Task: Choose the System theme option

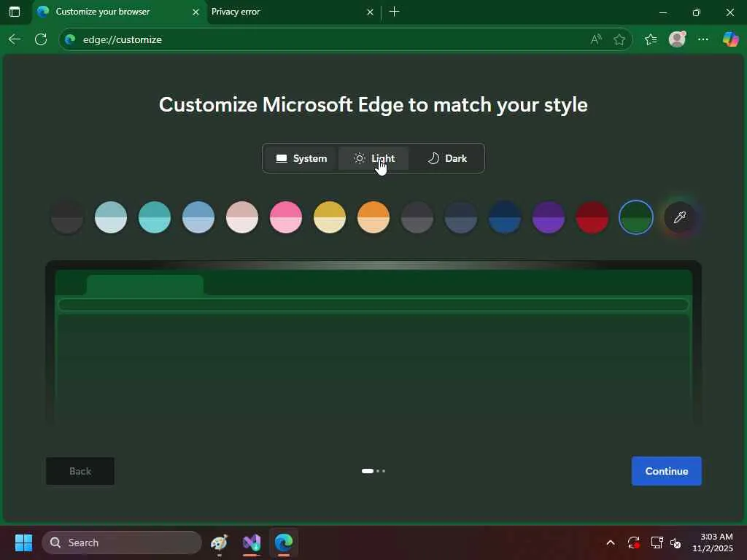Action: (301, 158)
